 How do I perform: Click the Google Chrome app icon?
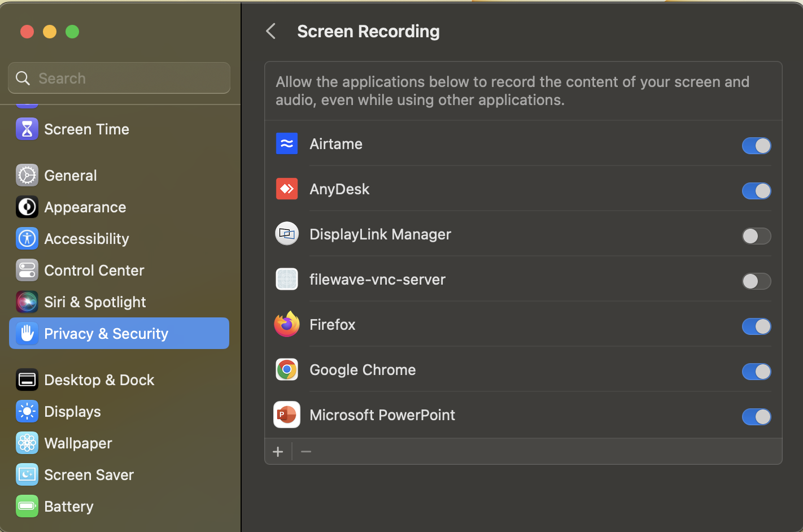[287, 369]
